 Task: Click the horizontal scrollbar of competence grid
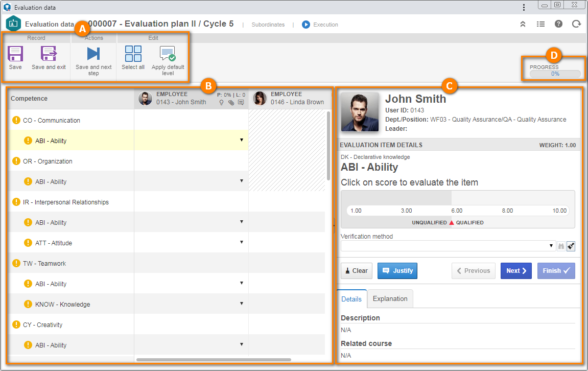(214, 360)
